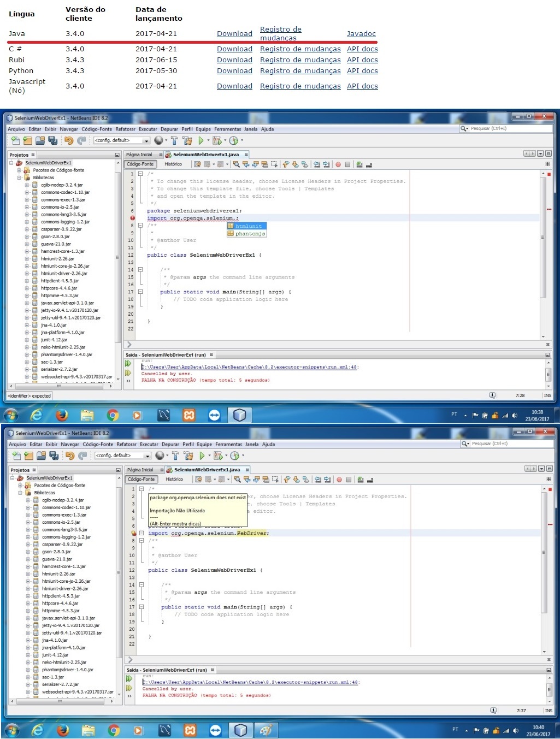
Task: Choose htmlunit from the code completion popup
Action: (246, 226)
